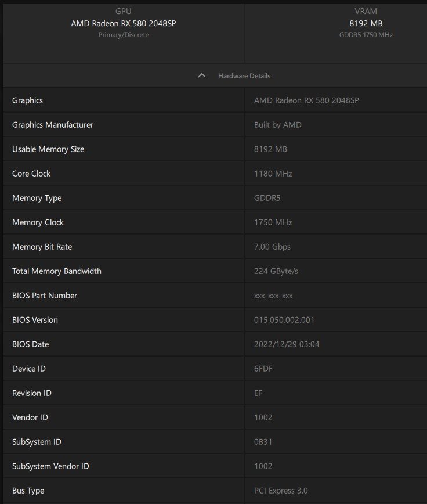Click the Primary/Discrete subtitle

(x=124, y=35)
